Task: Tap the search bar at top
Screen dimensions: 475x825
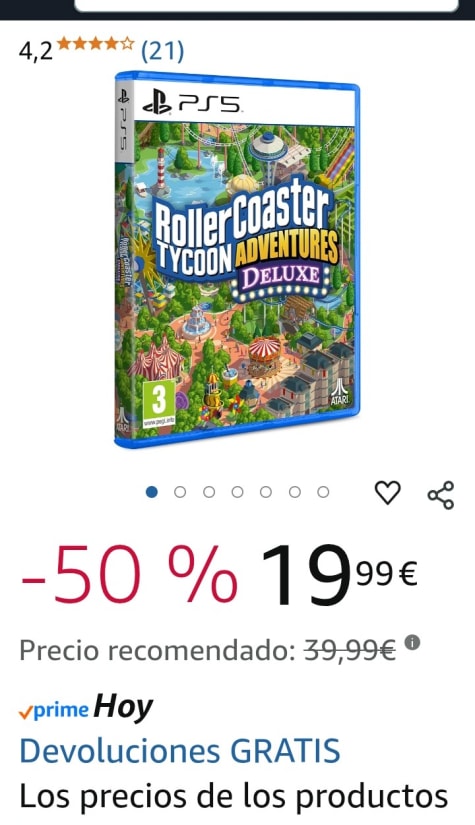Action: (267, 5)
